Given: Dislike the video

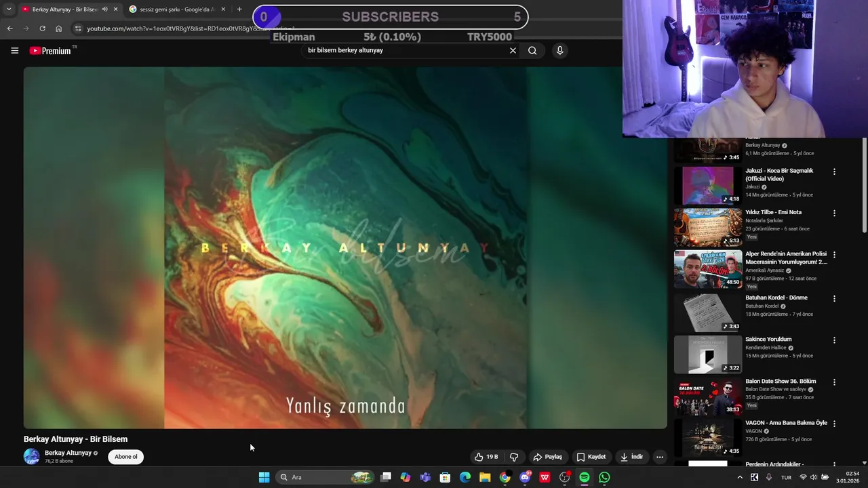Looking at the screenshot, I should [x=514, y=457].
